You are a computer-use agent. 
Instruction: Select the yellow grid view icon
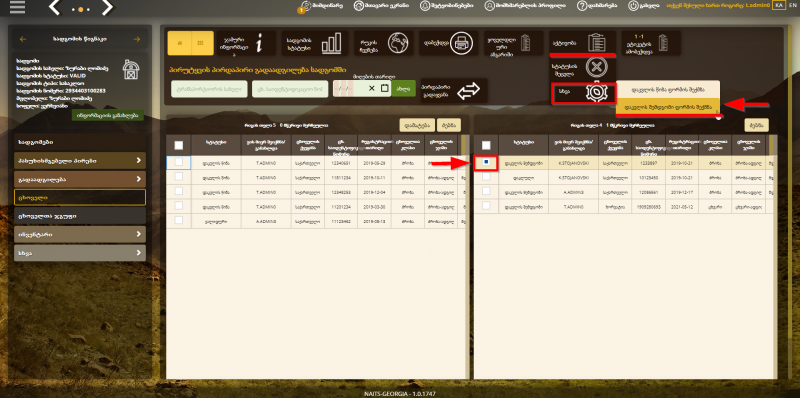coord(202,43)
